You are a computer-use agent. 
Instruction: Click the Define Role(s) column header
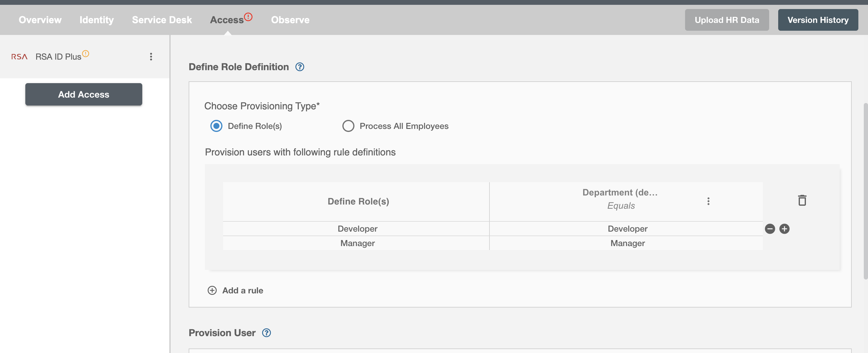tap(356, 201)
